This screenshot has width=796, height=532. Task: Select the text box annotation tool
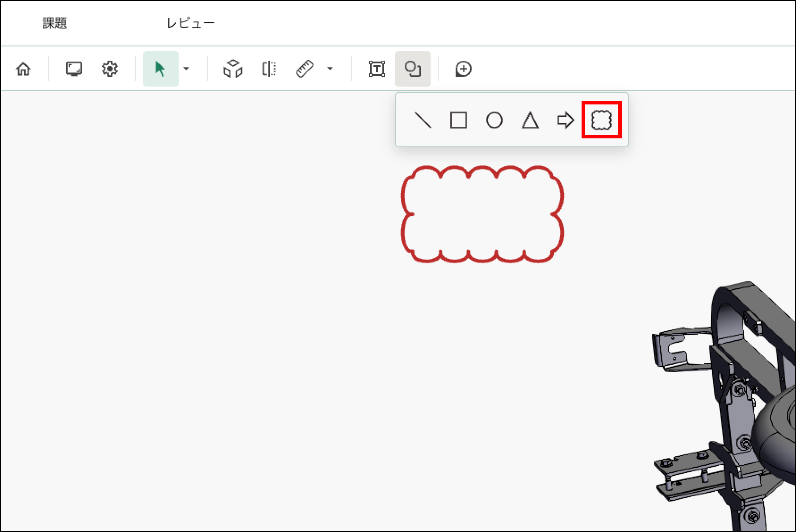tap(377, 69)
